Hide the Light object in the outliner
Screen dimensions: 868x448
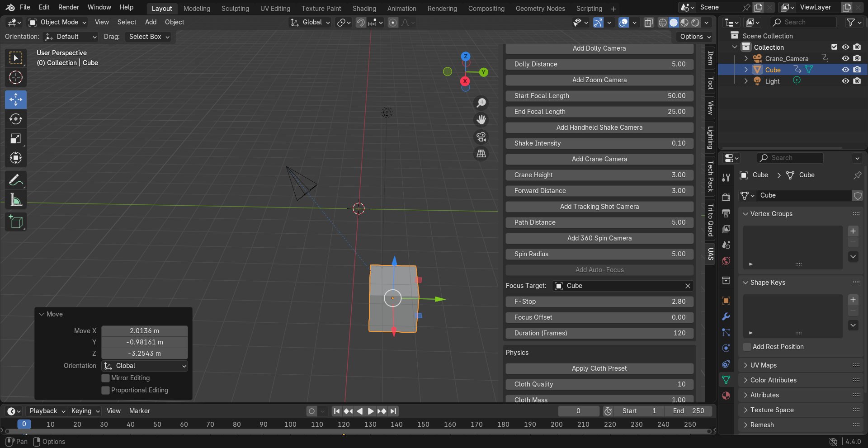click(x=845, y=81)
